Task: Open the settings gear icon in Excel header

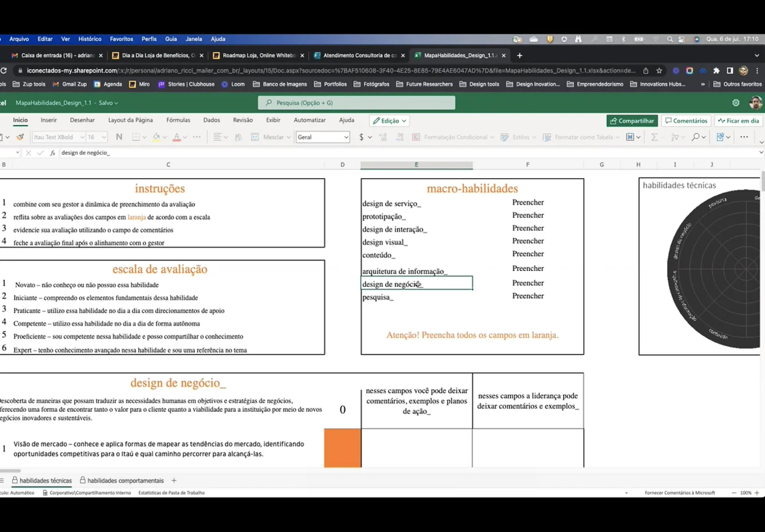Action: click(x=736, y=103)
